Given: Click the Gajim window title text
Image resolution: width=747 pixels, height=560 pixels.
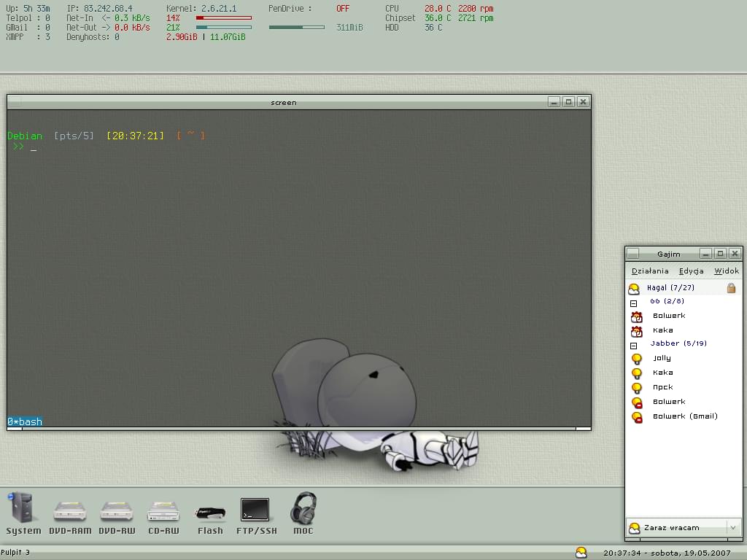Looking at the screenshot, I should pyautogui.click(x=668, y=254).
